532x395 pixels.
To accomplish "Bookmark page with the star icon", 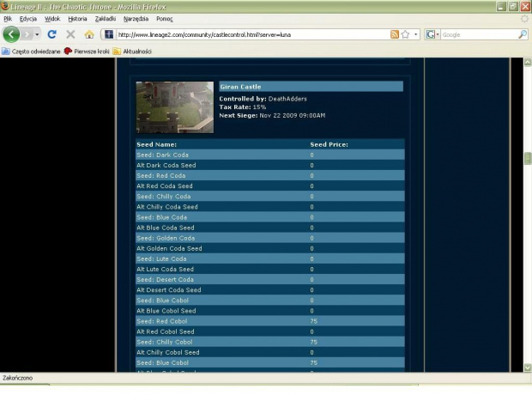I will pos(405,34).
